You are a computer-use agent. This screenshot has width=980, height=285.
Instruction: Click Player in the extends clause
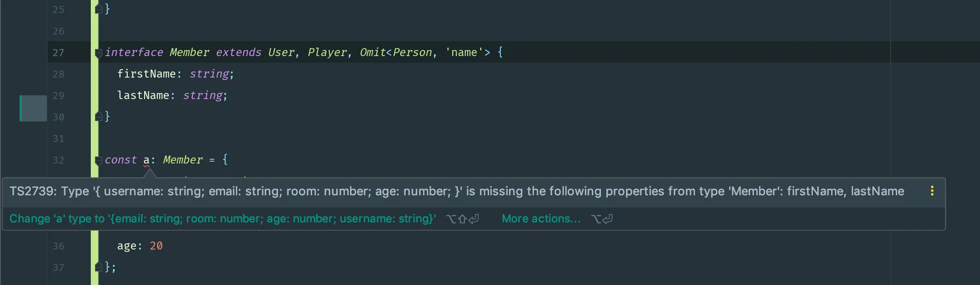click(x=327, y=53)
